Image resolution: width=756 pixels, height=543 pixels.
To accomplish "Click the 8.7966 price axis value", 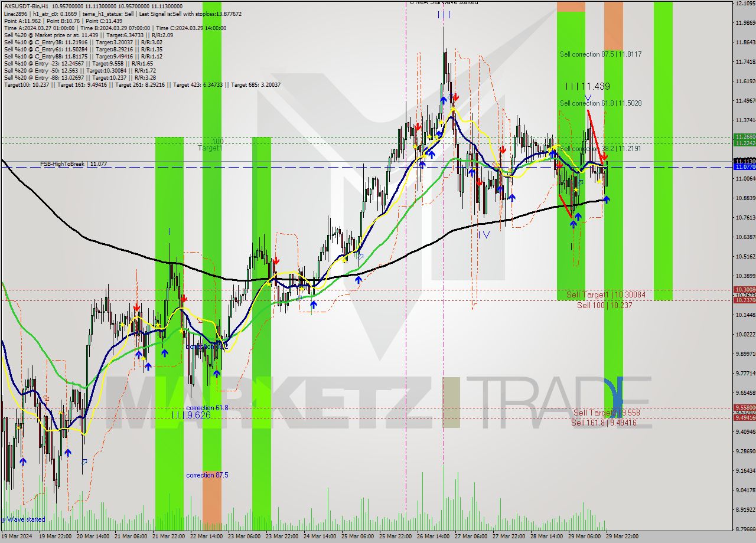I will click(x=745, y=529).
